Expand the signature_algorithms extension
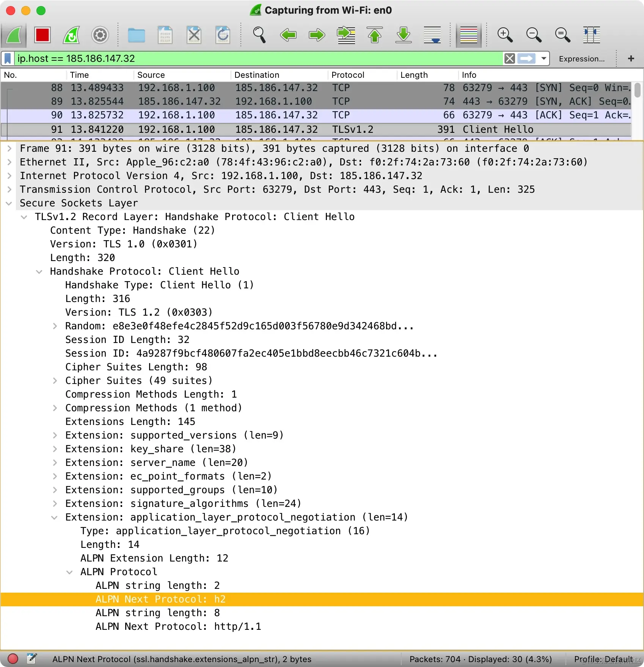The image size is (644, 667). pyautogui.click(x=55, y=503)
